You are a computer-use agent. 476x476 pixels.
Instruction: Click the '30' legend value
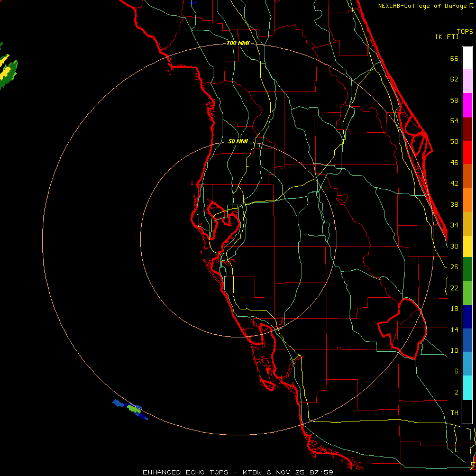click(454, 246)
